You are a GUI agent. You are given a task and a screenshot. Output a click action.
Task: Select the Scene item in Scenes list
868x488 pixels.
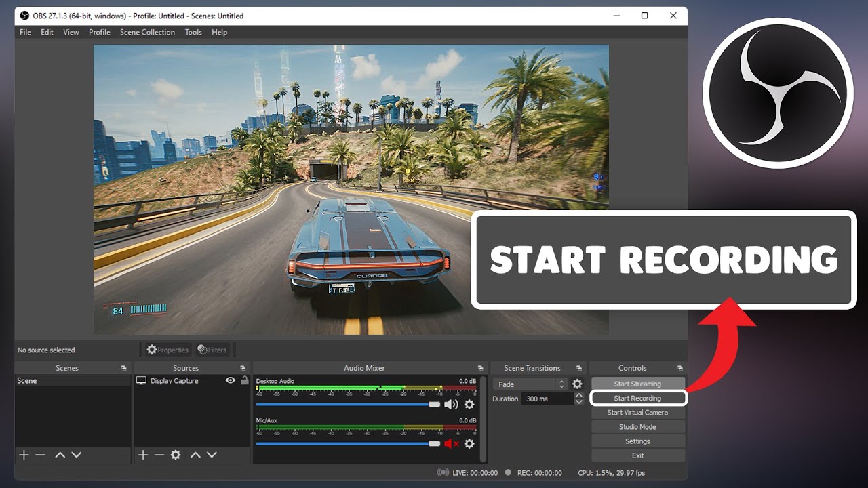pos(73,381)
